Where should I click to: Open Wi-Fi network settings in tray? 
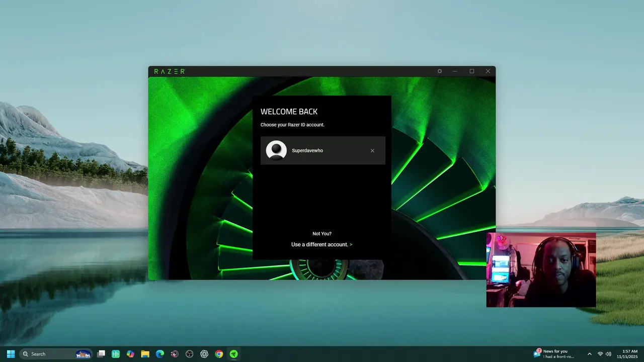(600, 354)
